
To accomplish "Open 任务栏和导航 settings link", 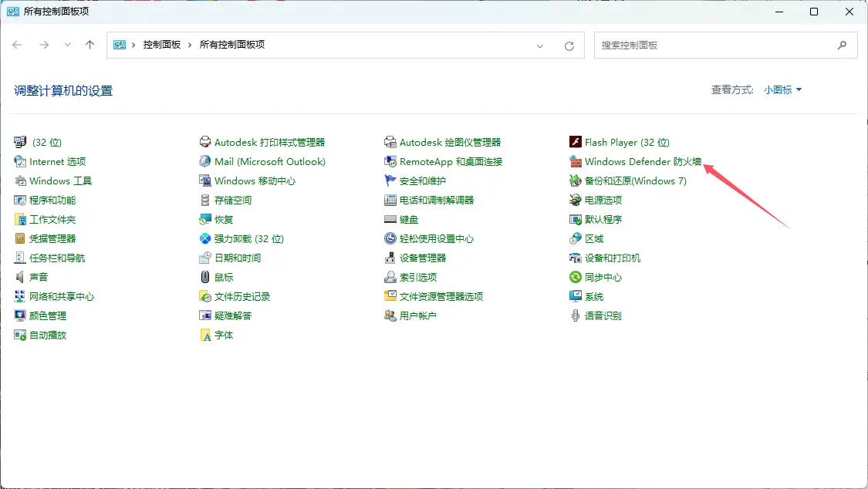I will click(57, 258).
